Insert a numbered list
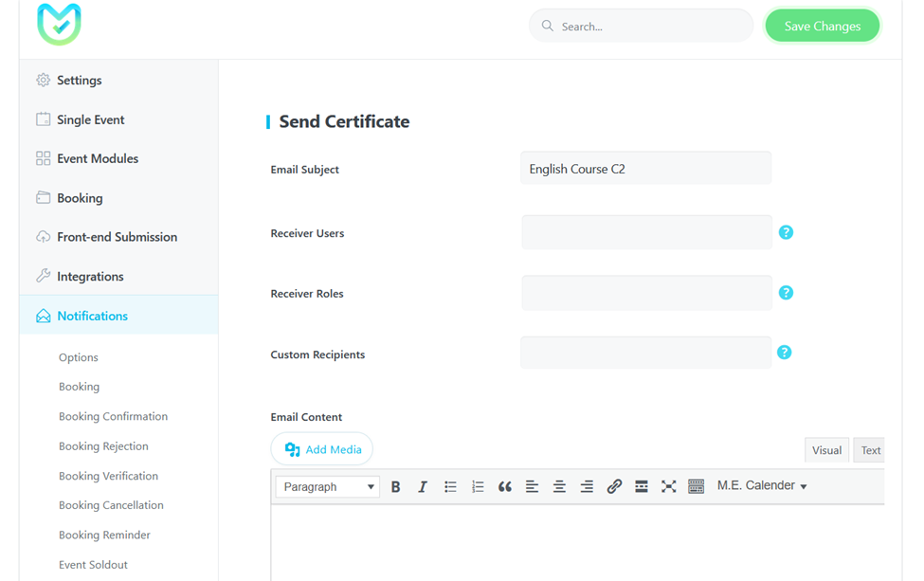924x581 pixels. pos(478,487)
